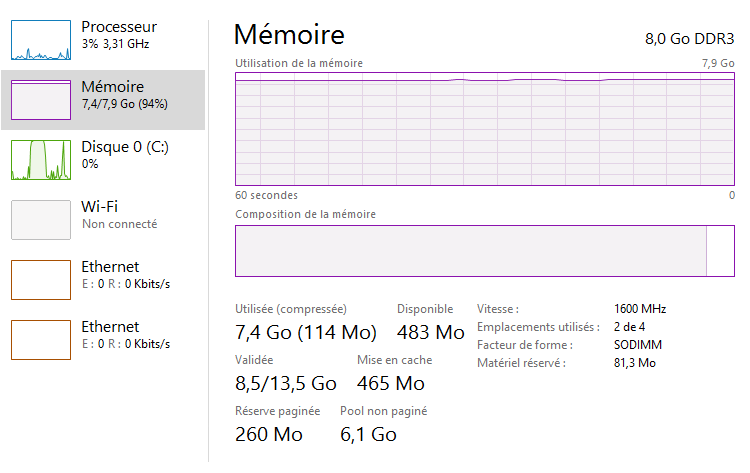750x473 pixels.
Task: Open the Disque 0 (C:) activity thumbnail
Action: tap(41, 160)
